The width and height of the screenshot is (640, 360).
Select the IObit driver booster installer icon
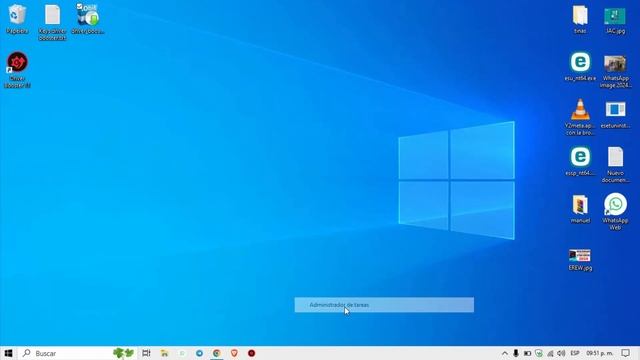(88, 19)
